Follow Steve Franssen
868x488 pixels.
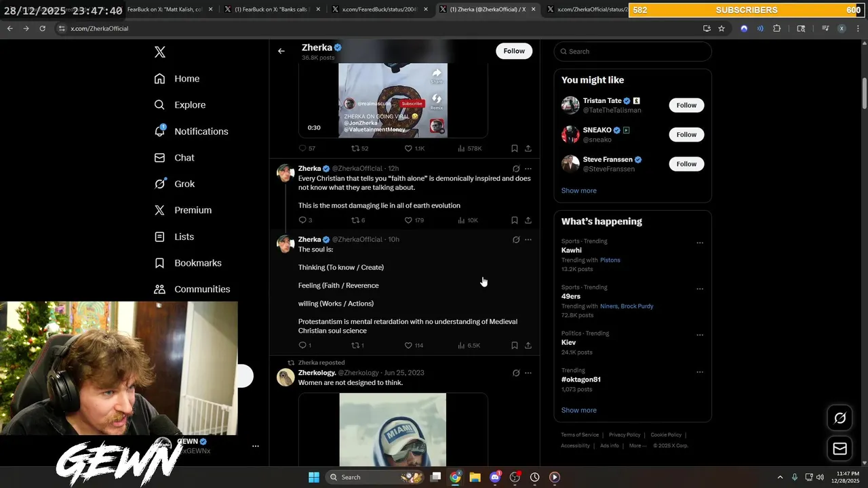click(x=686, y=164)
